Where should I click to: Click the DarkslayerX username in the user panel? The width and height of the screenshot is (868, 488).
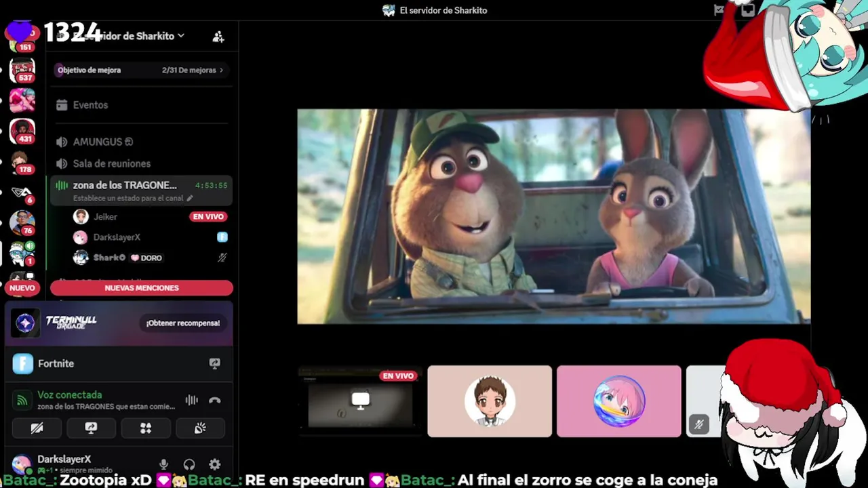(64, 459)
